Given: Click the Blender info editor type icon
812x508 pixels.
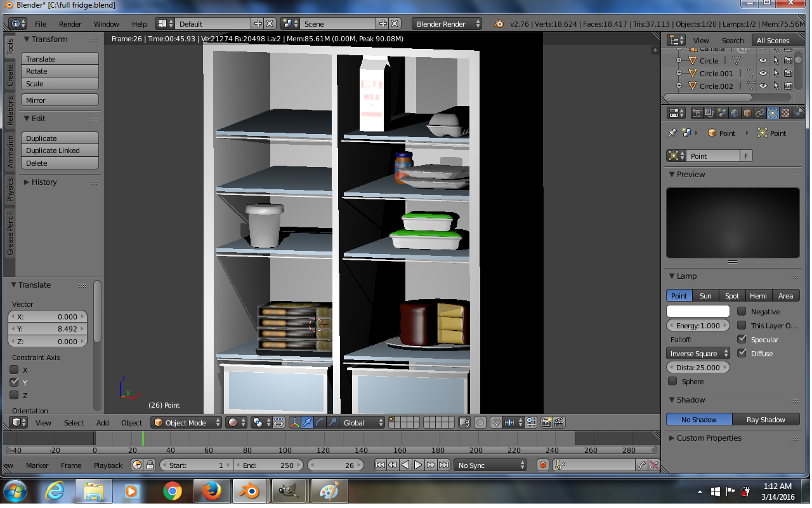Looking at the screenshot, I should (x=18, y=23).
